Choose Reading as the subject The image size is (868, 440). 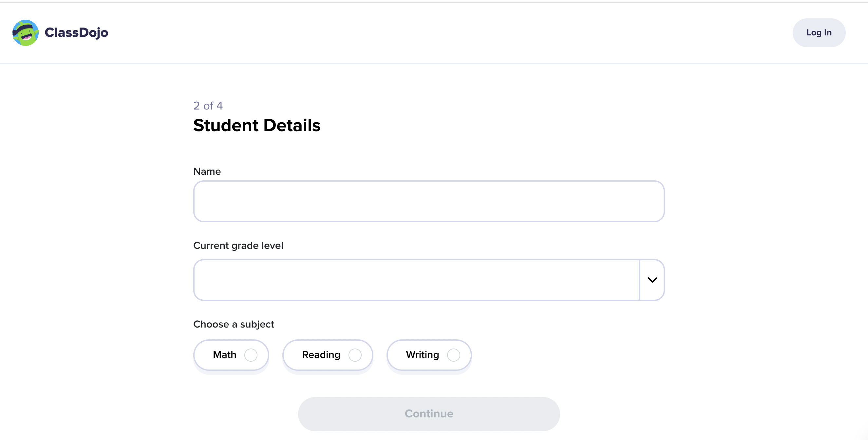(x=327, y=355)
